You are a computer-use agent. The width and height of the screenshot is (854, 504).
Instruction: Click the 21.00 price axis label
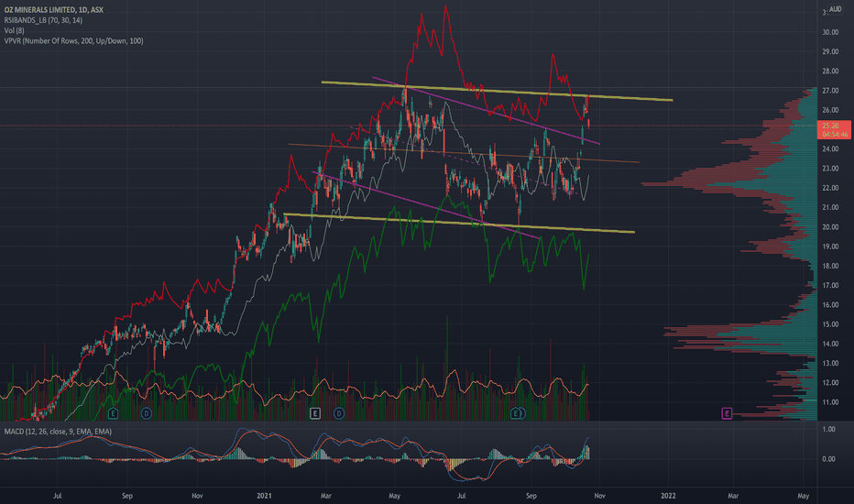[830, 208]
